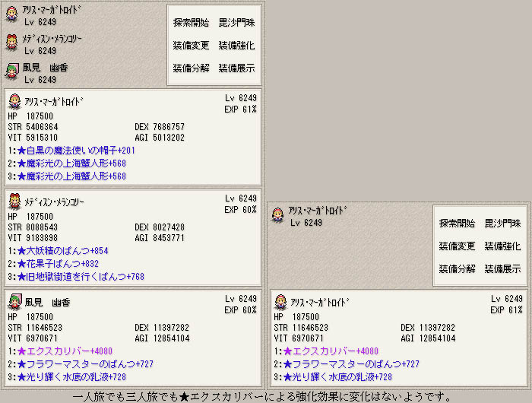Select Alice's portrait in the left stats panel
This screenshot has width=532, height=403.
[14, 102]
